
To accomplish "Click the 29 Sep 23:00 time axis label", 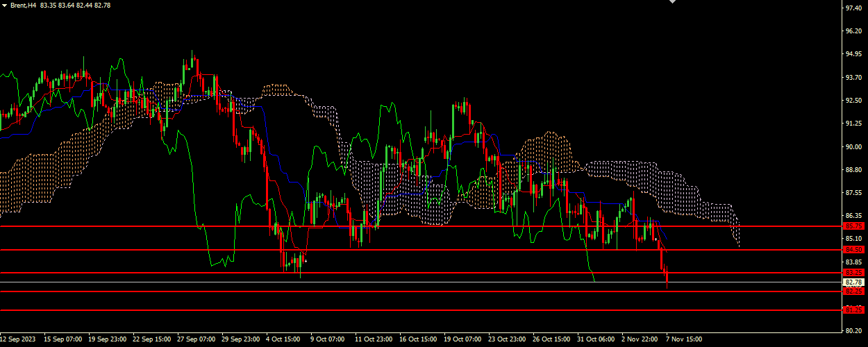I will pos(240,340).
